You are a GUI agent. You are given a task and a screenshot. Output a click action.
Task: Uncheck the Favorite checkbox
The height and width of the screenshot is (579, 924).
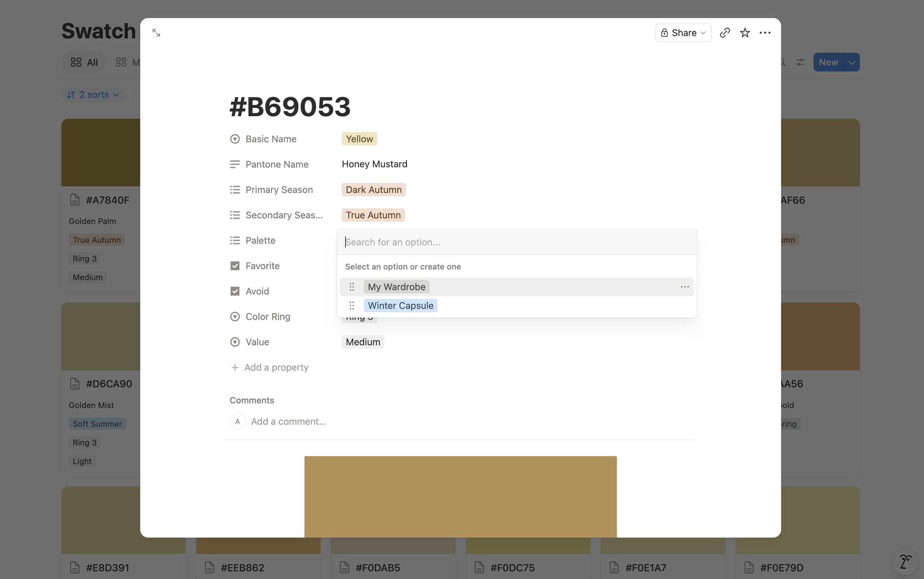click(x=235, y=266)
